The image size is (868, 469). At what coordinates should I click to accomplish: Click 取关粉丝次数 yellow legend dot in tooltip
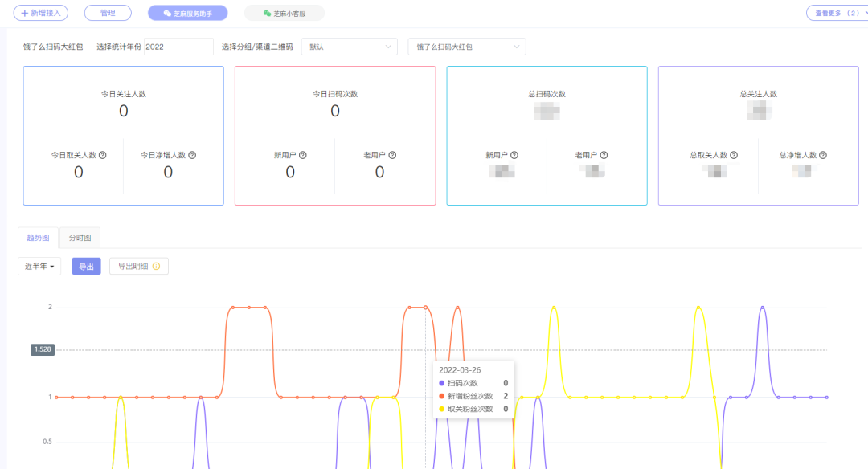pos(442,410)
